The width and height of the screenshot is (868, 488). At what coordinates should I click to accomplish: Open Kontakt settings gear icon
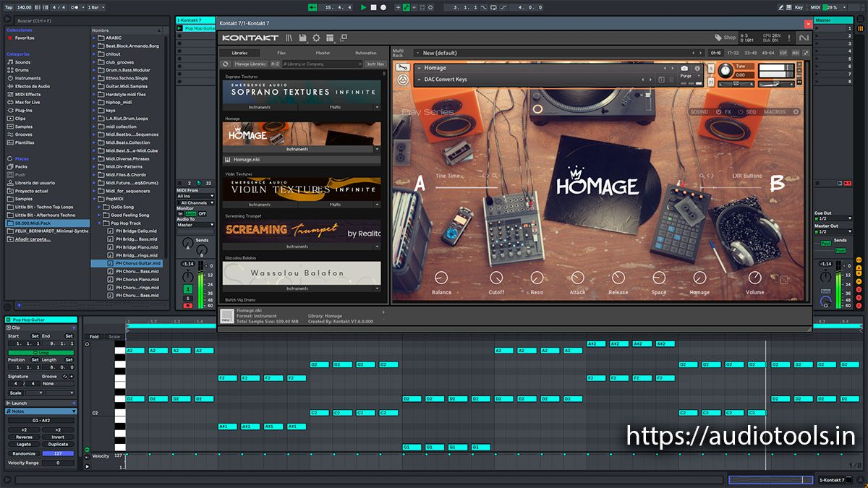316,38
